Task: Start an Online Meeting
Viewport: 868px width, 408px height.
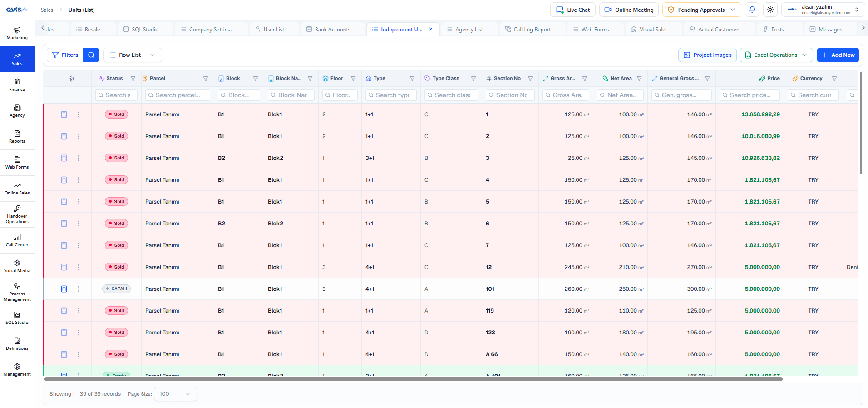Action: 629,10
